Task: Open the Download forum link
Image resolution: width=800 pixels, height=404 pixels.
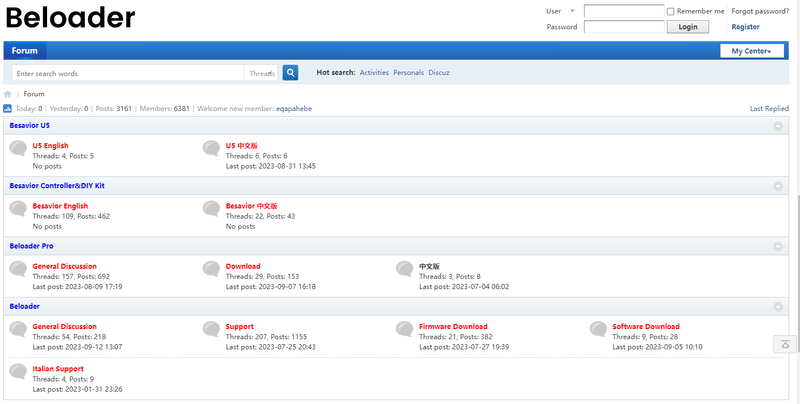Action: pos(243,266)
